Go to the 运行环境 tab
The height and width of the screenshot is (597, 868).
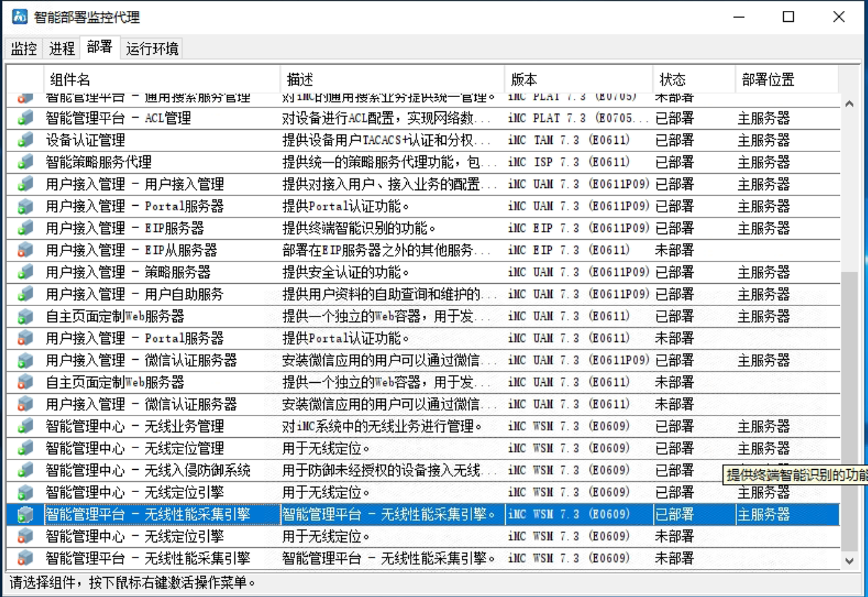coord(152,49)
